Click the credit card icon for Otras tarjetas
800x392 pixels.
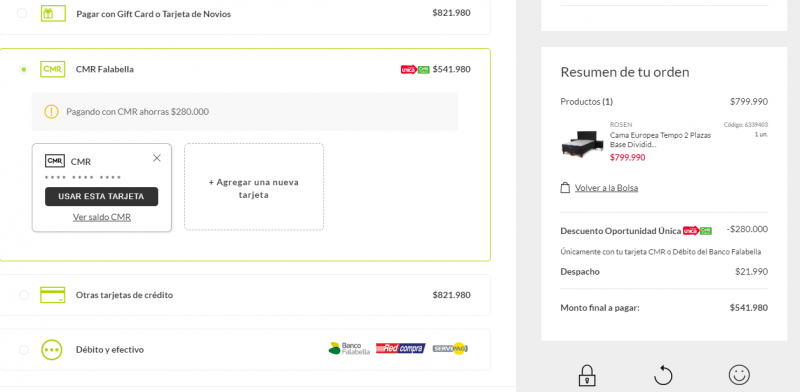(x=53, y=295)
